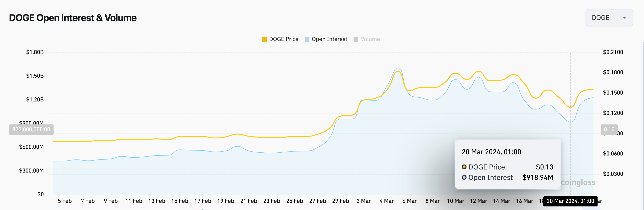644x210 pixels.
Task: Click the 6 Mar date label
Action: pyautogui.click(x=410, y=201)
